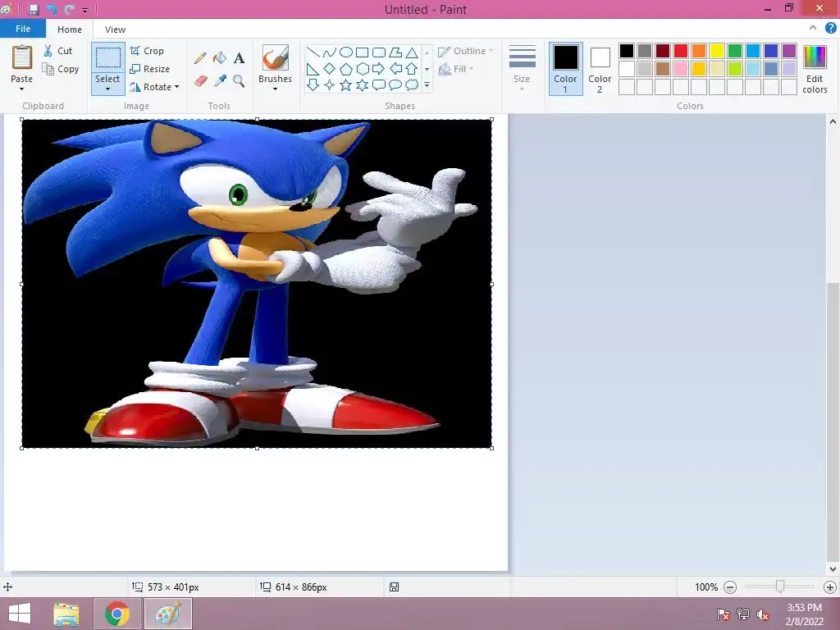Image resolution: width=840 pixels, height=630 pixels.
Task: Choose the Hexagon shape
Action: [x=363, y=69]
